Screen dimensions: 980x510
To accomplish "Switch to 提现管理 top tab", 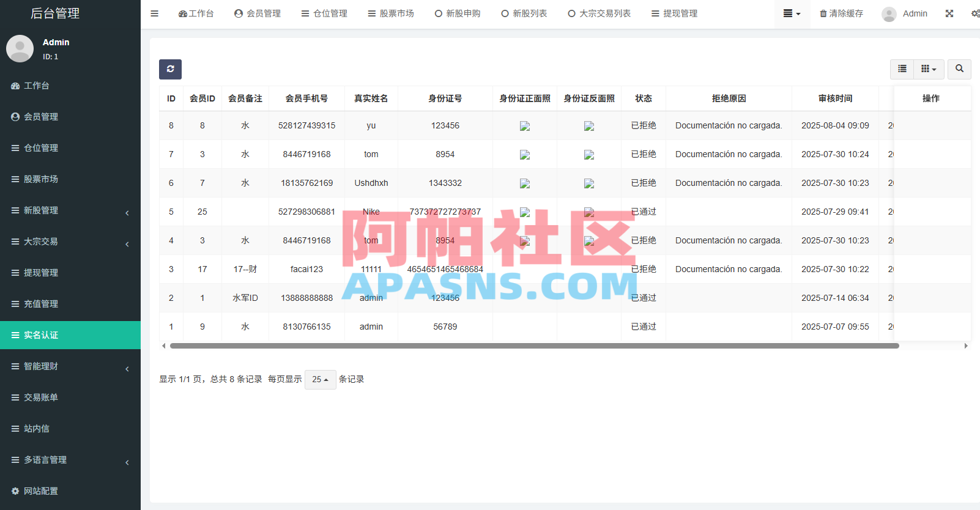I will coord(674,13).
